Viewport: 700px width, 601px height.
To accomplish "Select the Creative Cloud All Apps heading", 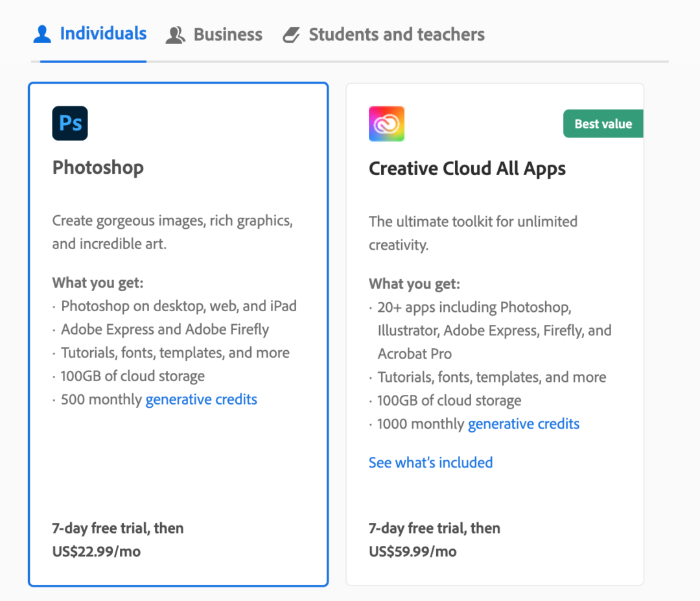I will (x=467, y=169).
